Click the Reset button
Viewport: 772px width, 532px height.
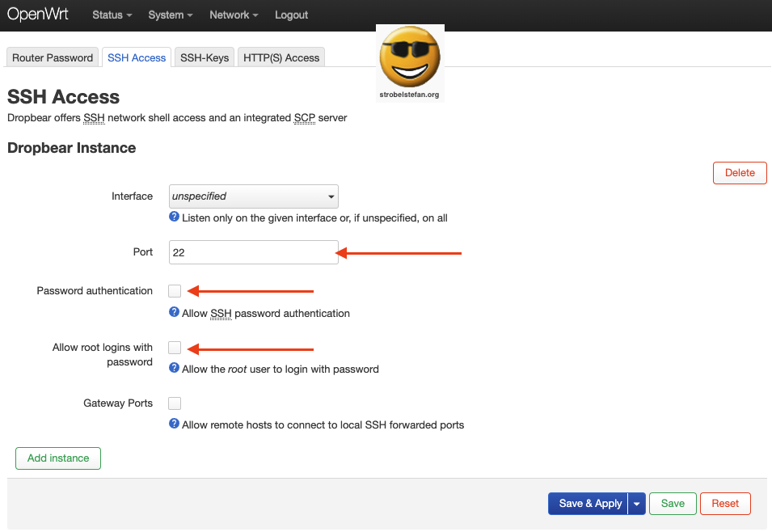725,503
